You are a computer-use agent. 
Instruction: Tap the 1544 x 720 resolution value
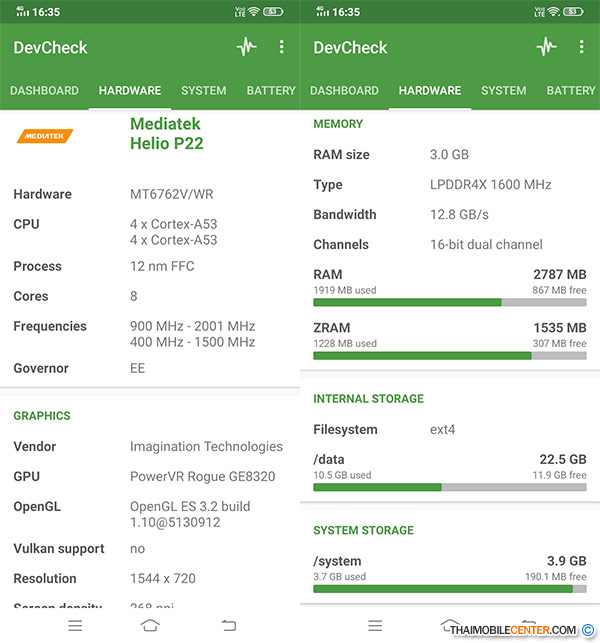[x=163, y=579]
